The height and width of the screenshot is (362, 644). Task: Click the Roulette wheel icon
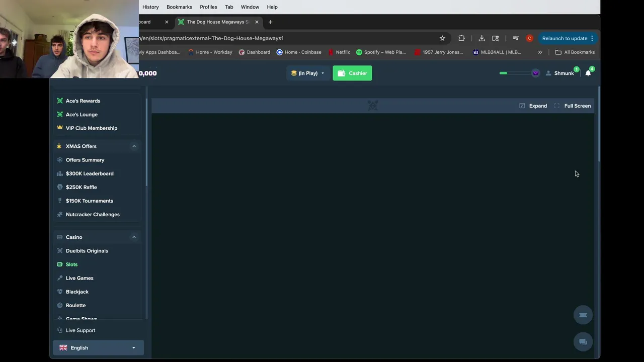(x=60, y=305)
